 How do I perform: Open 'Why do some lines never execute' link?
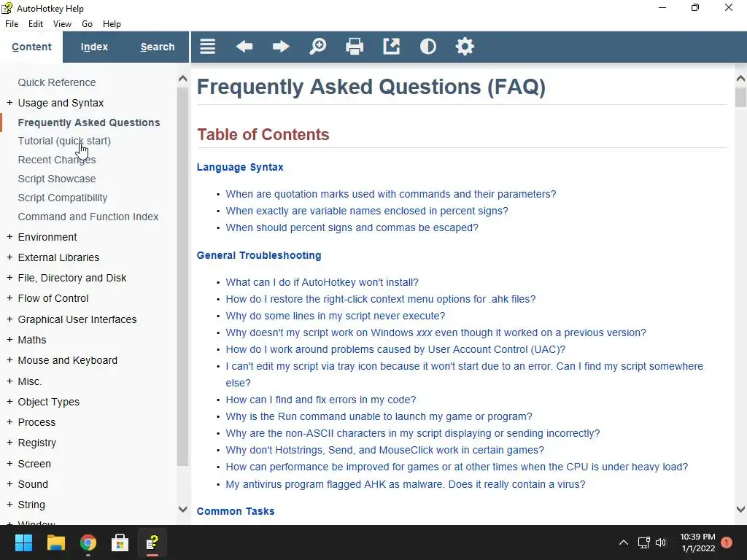click(x=336, y=316)
